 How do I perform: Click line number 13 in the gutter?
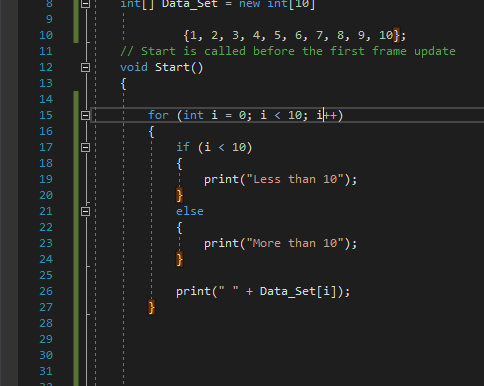point(46,83)
